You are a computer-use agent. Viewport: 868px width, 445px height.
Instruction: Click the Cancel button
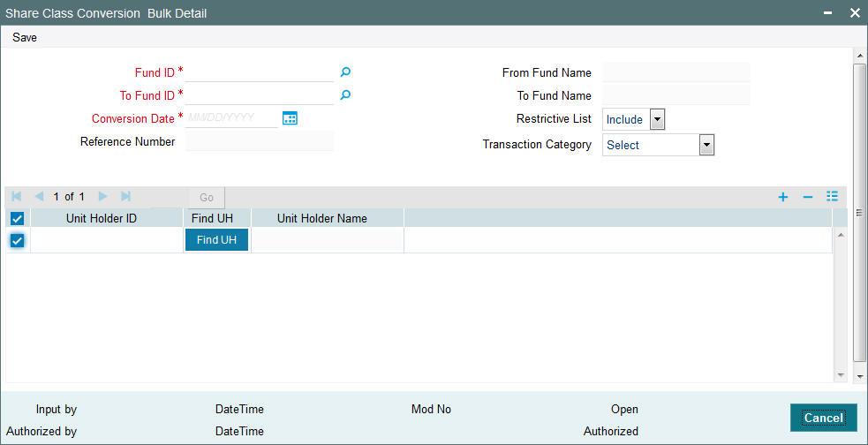tap(824, 418)
